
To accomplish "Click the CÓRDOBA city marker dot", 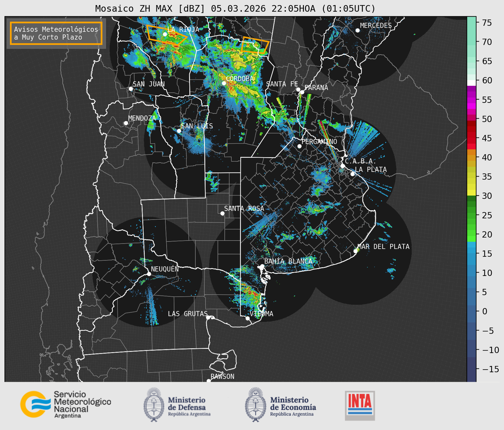I will pyautogui.click(x=224, y=83).
